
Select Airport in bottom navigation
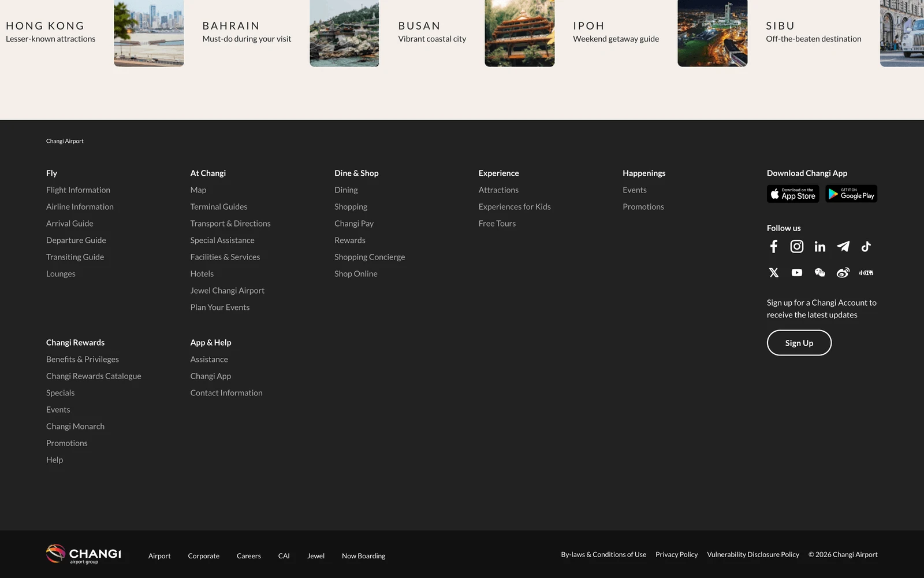point(159,556)
